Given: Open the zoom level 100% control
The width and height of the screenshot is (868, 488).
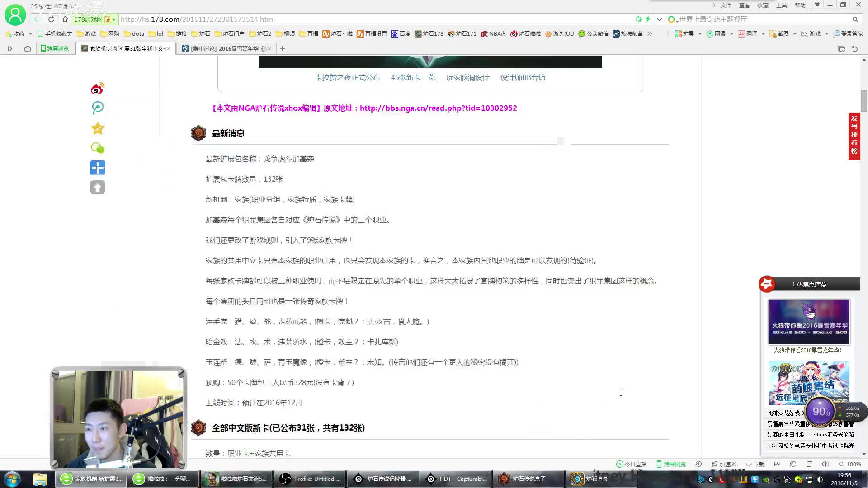Looking at the screenshot, I should coord(850,464).
